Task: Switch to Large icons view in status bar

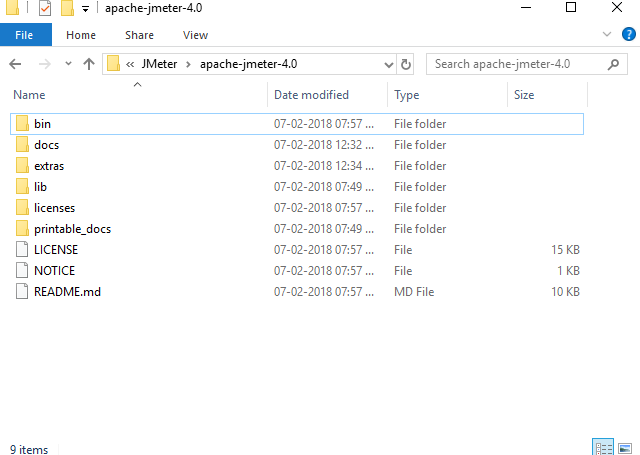Action: coord(625,448)
